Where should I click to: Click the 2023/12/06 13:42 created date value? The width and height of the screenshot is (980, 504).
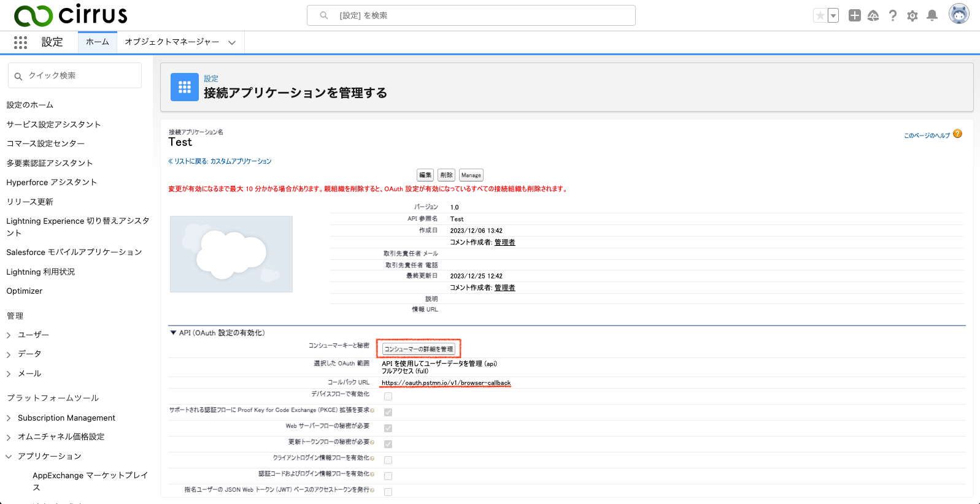476,231
